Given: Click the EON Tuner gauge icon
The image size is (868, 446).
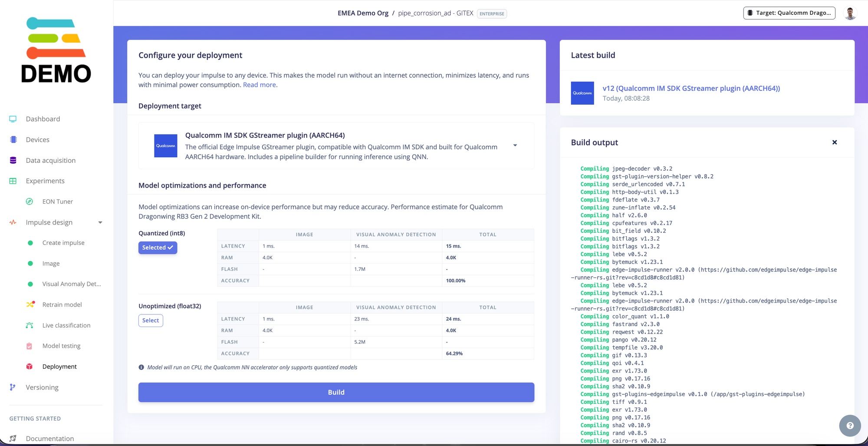Looking at the screenshot, I should (x=30, y=202).
